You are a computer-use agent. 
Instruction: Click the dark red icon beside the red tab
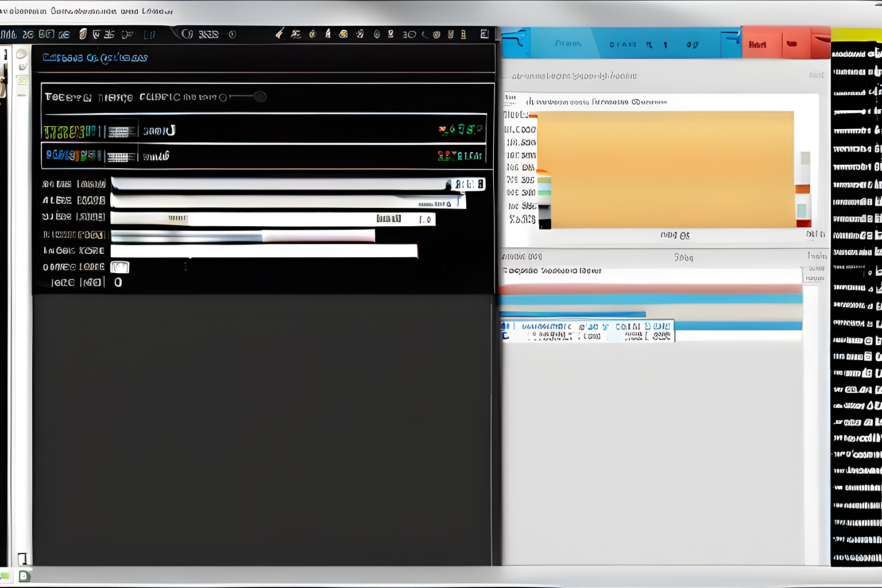792,44
